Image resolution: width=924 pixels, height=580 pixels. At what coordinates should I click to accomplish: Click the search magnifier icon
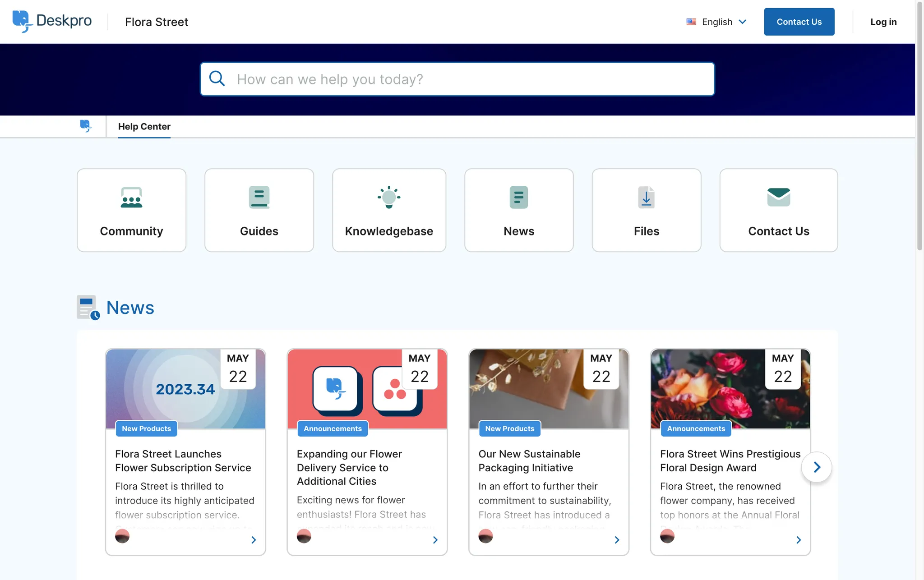point(217,79)
